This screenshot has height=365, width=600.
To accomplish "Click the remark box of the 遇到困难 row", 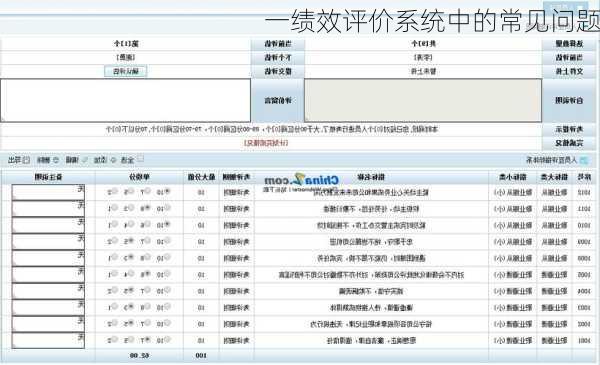I will tap(48, 258).
